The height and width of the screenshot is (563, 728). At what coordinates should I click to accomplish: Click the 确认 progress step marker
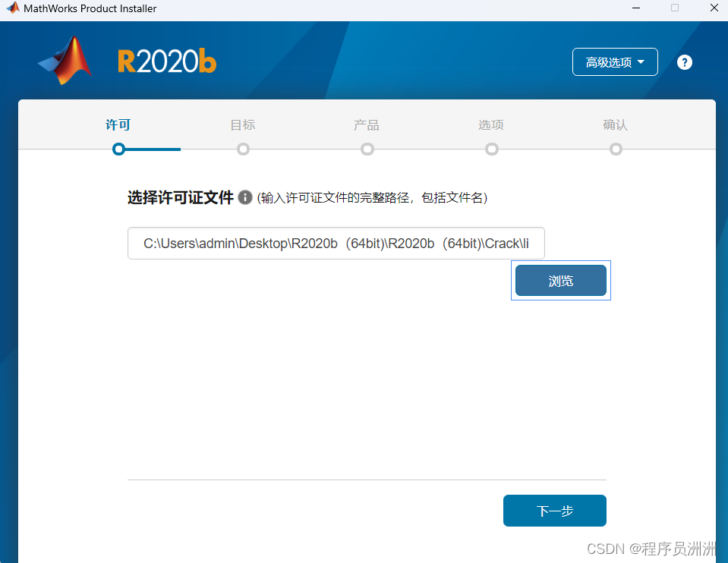pos(616,149)
